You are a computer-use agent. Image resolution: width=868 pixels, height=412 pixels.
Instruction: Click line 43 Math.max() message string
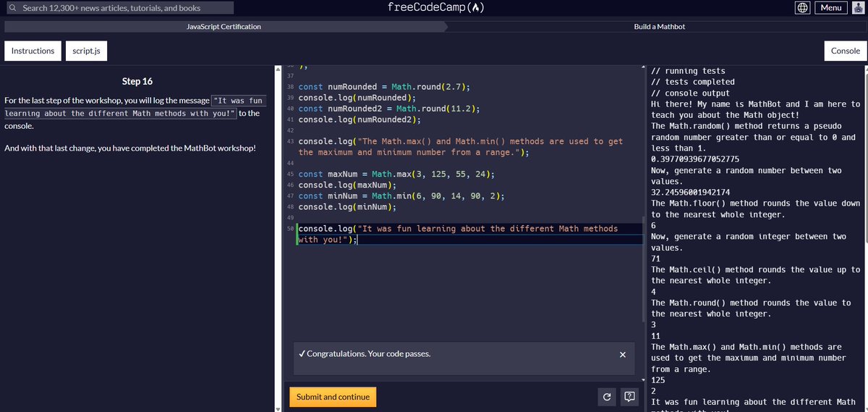click(461, 147)
